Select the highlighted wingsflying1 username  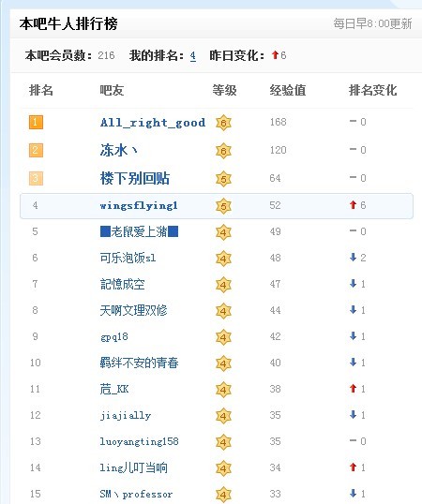tap(139, 206)
